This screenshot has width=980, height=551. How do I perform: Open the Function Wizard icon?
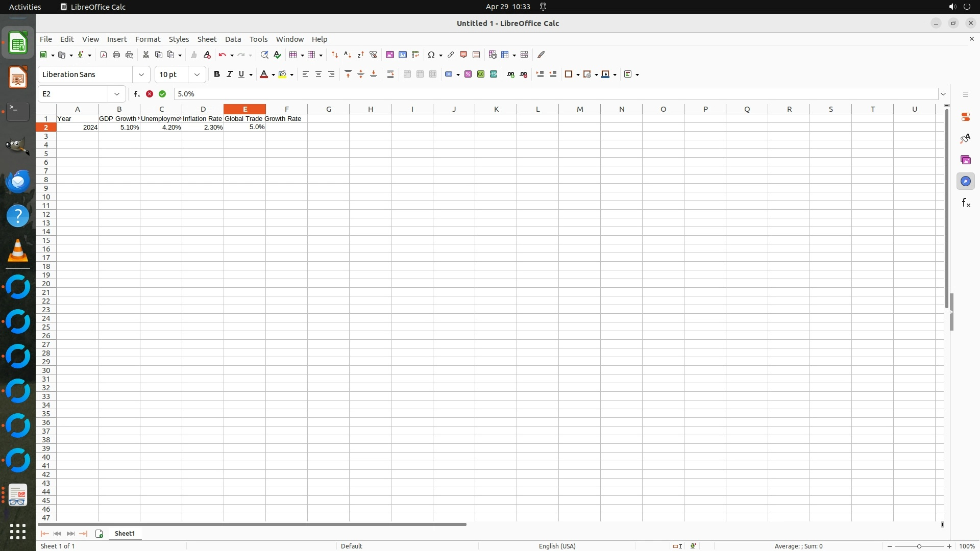click(136, 94)
